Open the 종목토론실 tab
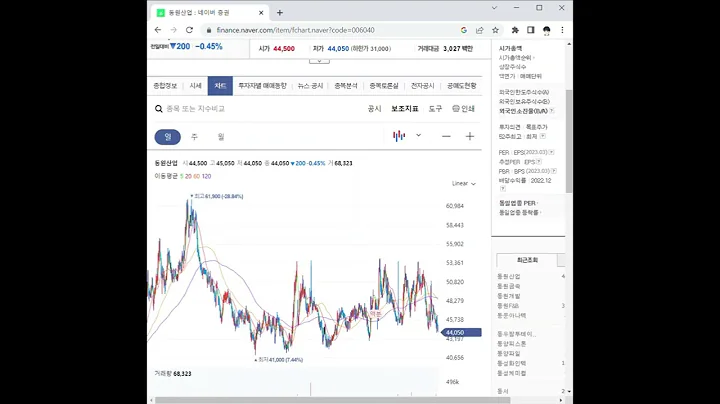This screenshot has width=720, height=404. point(384,86)
